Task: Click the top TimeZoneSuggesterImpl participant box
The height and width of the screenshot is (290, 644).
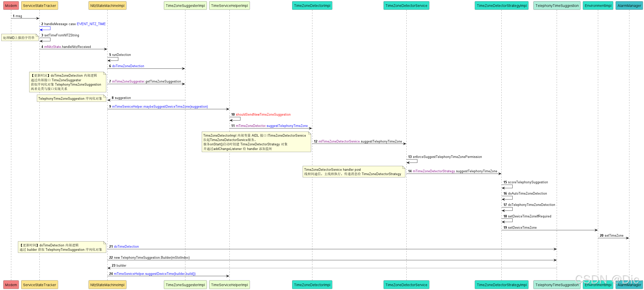Action: pos(185,6)
